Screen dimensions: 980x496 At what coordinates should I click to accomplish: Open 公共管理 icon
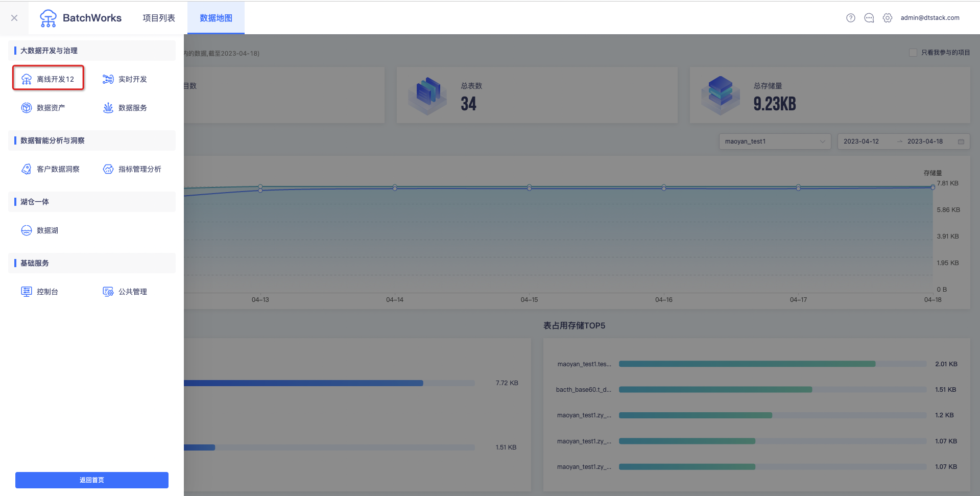(x=108, y=292)
